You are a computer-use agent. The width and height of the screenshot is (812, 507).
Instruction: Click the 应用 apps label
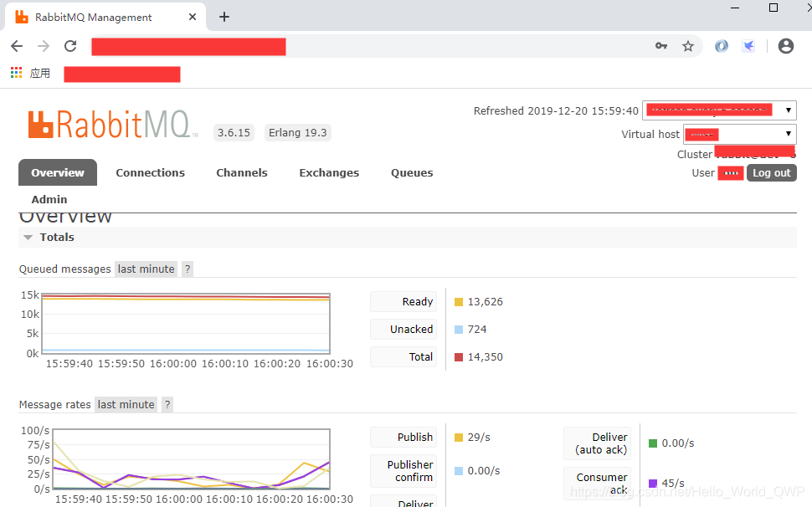tap(40, 73)
